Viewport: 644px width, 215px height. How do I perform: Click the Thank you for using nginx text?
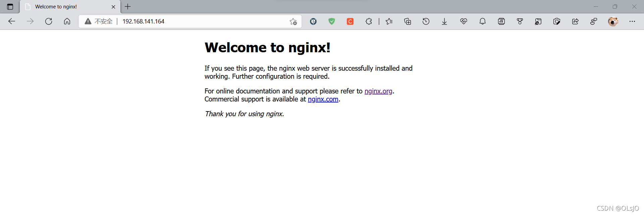(x=245, y=114)
